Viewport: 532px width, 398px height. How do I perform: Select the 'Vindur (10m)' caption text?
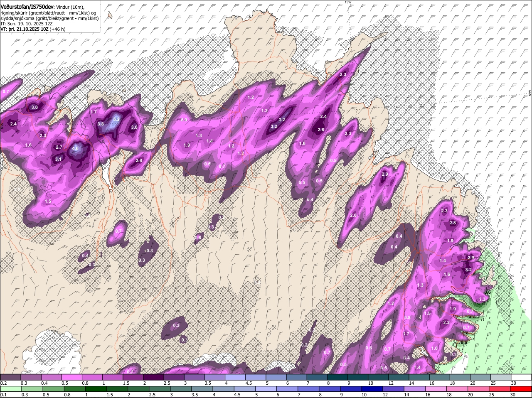tap(70, 7)
